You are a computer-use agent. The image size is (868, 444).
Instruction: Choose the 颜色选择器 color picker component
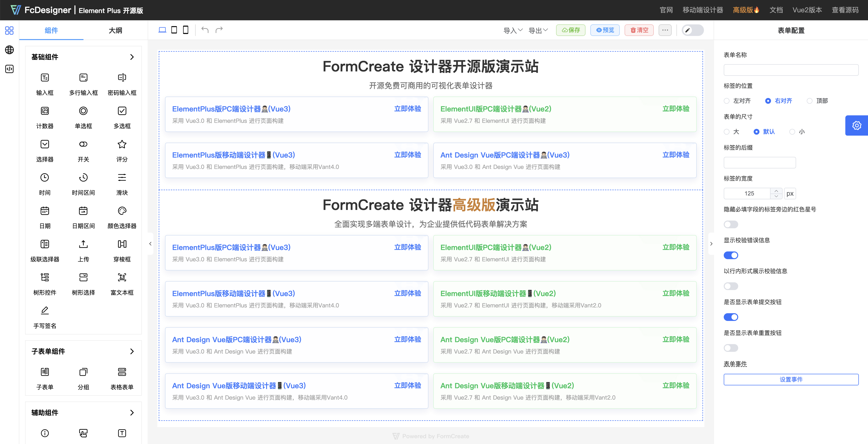click(x=122, y=218)
